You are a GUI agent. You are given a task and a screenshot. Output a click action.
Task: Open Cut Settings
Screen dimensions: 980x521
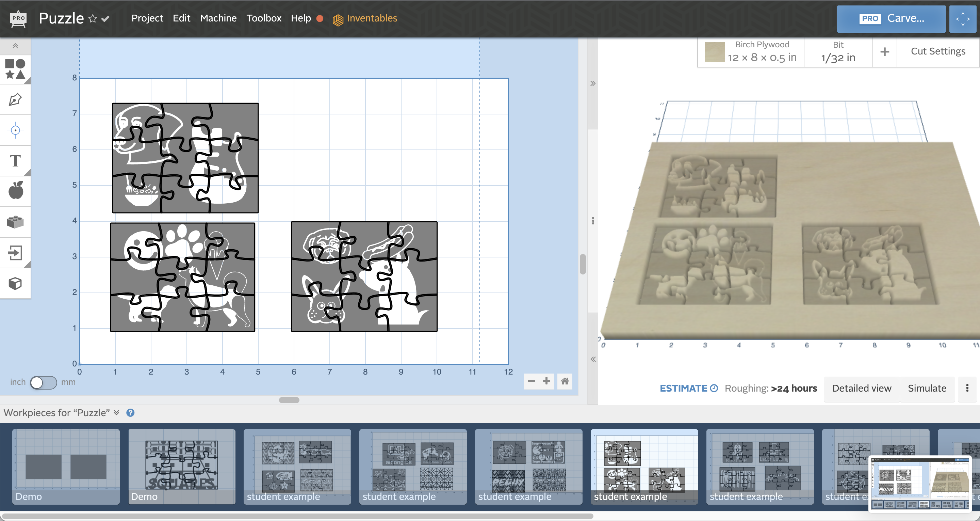pos(938,51)
